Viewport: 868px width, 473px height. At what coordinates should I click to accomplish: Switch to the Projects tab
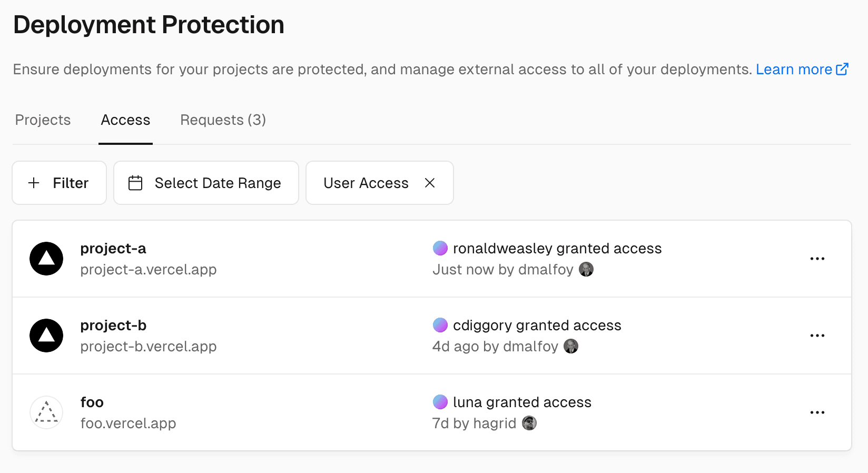click(43, 120)
